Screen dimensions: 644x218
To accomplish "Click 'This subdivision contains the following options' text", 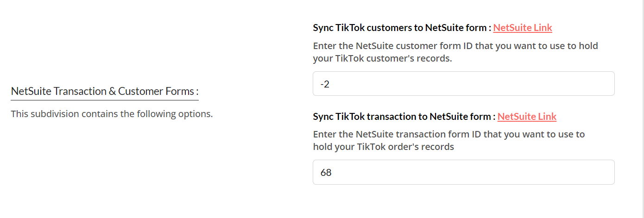I will [112, 114].
